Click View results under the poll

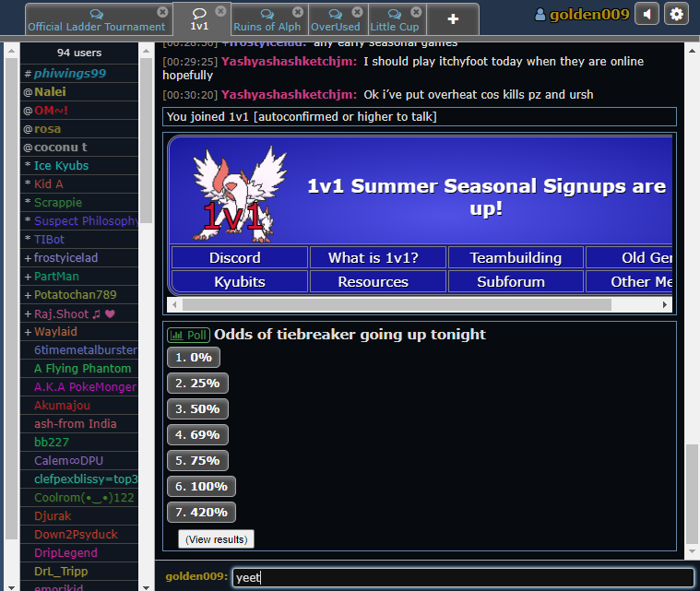tap(216, 539)
